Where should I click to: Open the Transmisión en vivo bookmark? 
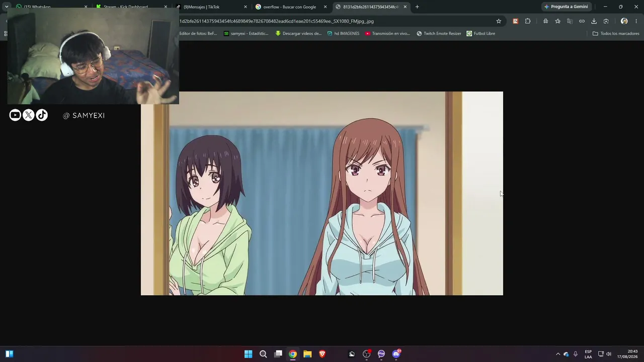(x=387, y=34)
